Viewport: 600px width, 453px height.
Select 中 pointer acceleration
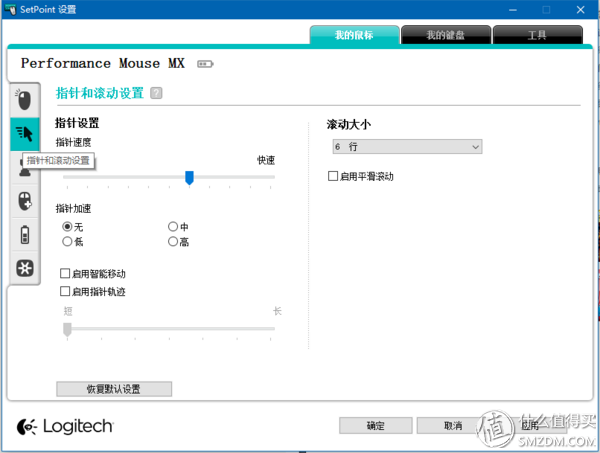click(x=173, y=227)
